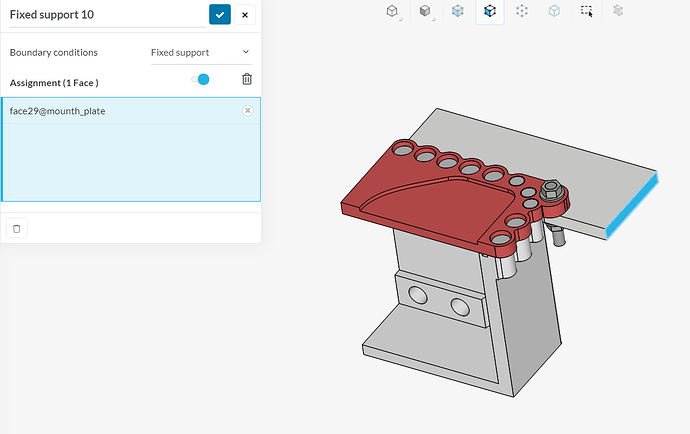The width and height of the screenshot is (690, 434).
Task: Delete the boundary condition using bottom trash button
Action: pos(17,228)
